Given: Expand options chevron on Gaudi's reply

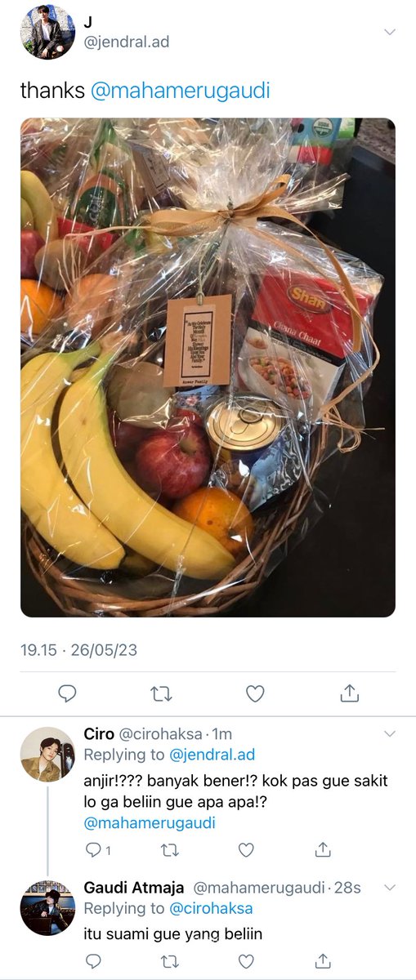Looking at the screenshot, I should click(390, 888).
